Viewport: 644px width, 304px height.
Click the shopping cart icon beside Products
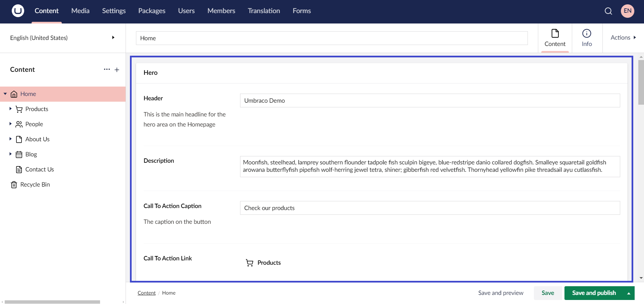point(18,109)
